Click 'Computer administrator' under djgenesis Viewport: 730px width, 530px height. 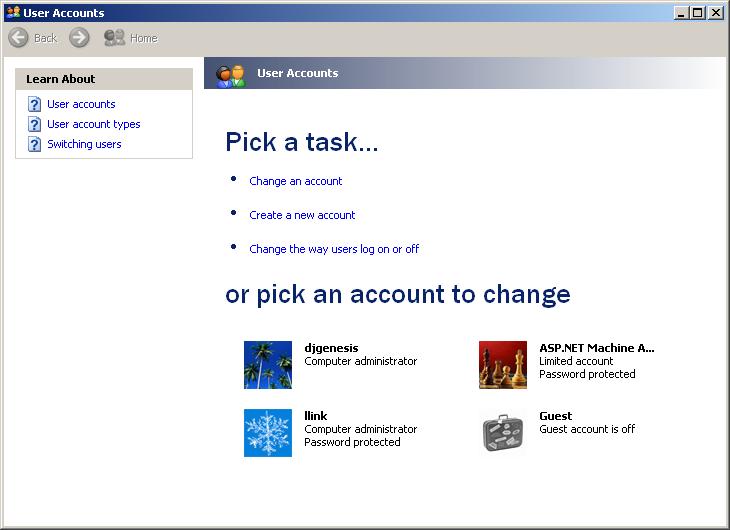click(360, 361)
